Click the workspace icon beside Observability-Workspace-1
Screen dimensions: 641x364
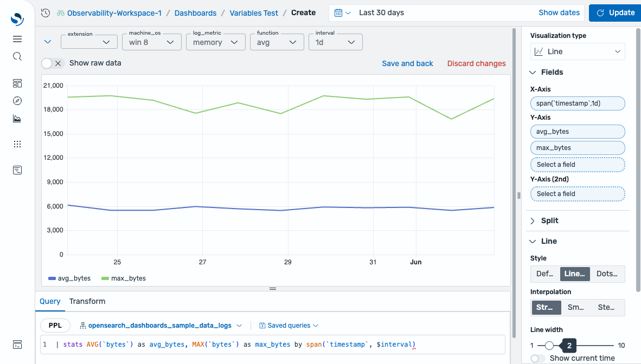(x=61, y=13)
